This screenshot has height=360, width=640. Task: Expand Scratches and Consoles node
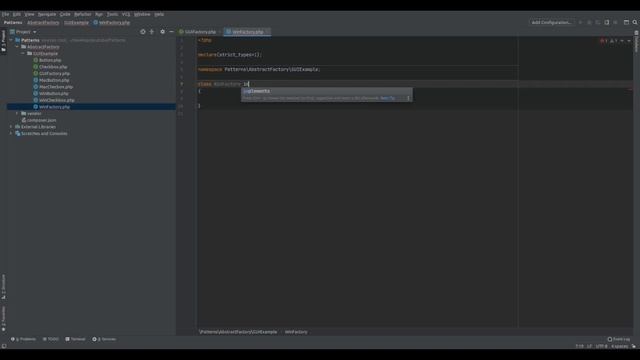11,133
